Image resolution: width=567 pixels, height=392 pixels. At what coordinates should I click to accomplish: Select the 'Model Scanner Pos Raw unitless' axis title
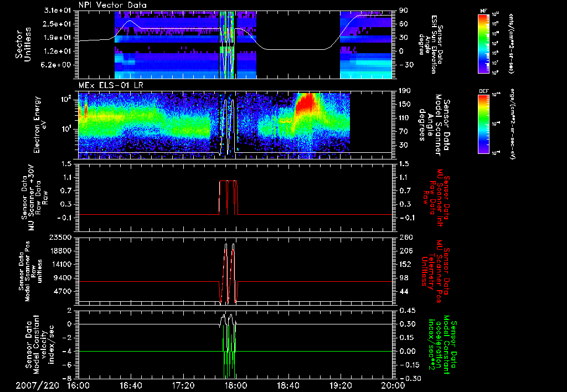[x=31, y=271]
